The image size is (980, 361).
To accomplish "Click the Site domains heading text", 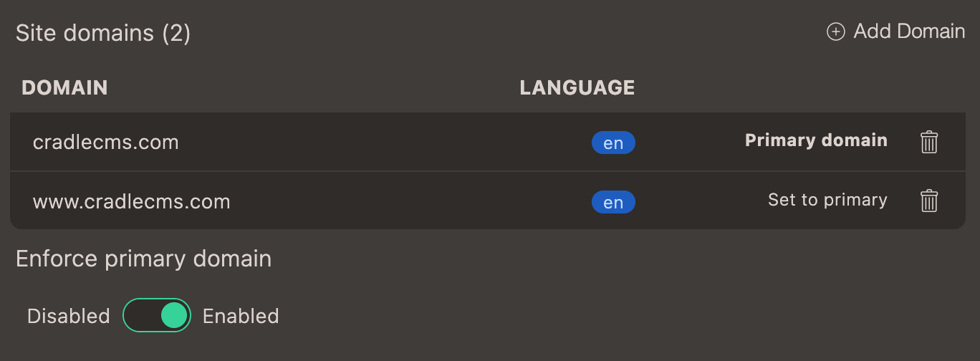I will pyautogui.click(x=85, y=33).
